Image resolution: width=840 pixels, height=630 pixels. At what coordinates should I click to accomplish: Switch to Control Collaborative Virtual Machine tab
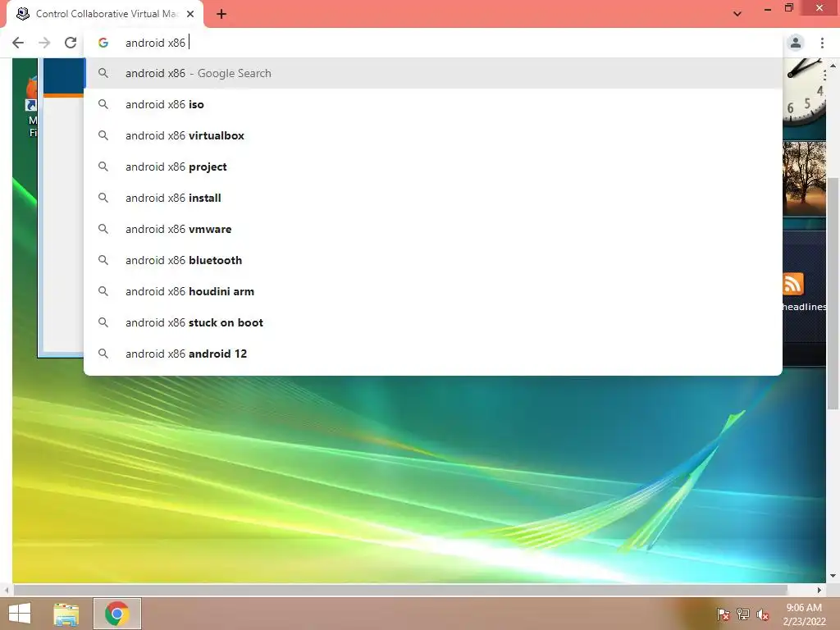[x=105, y=14]
